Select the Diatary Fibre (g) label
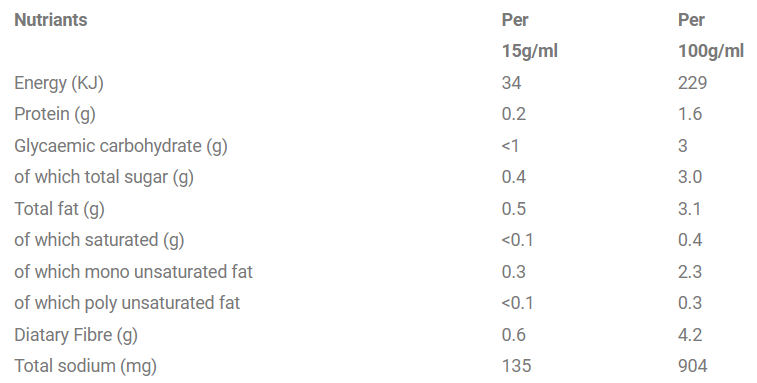This screenshot has width=757, height=383. point(76,335)
